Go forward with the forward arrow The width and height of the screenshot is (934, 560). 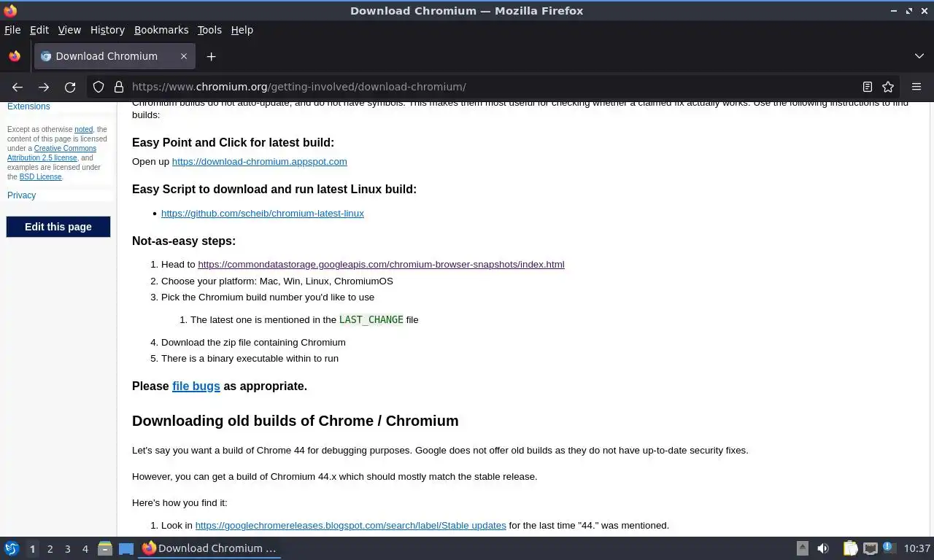pyautogui.click(x=44, y=87)
